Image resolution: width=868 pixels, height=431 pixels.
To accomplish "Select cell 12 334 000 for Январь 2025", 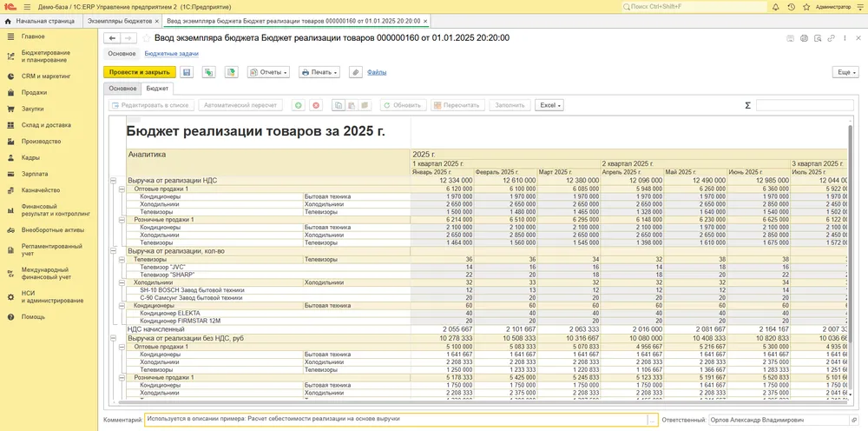I will tap(442, 181).
